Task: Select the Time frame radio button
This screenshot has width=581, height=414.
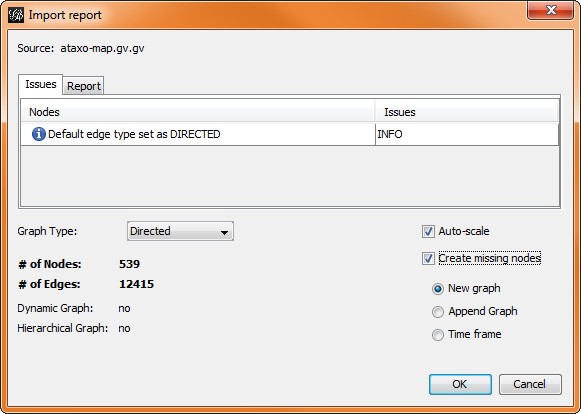Action: tap(438, 335)
